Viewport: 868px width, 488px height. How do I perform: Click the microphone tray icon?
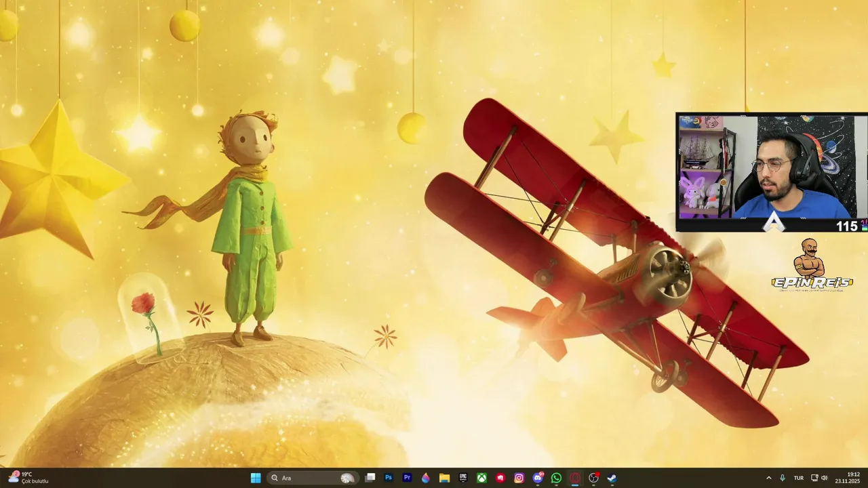[783, 478]
